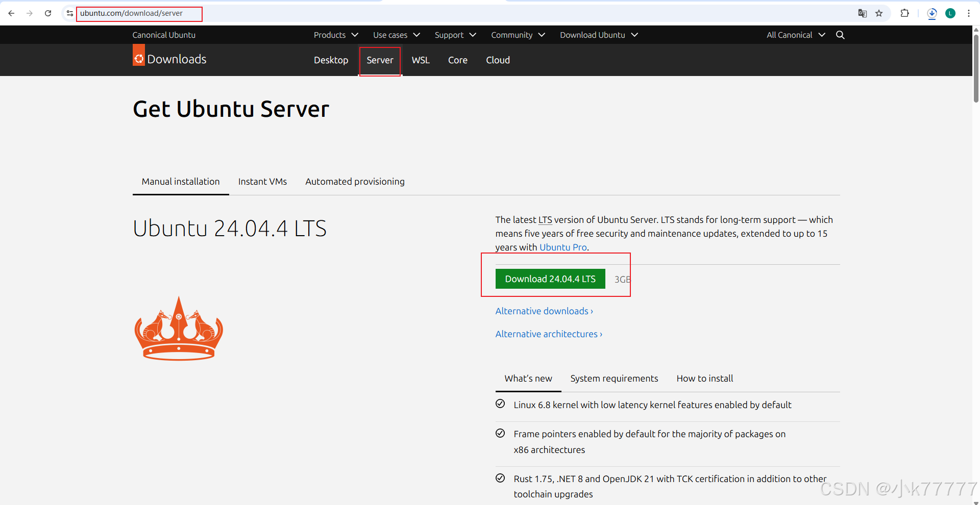Expand the Support menu
This screenshot has height=505, width=980.
pos(455,35)
